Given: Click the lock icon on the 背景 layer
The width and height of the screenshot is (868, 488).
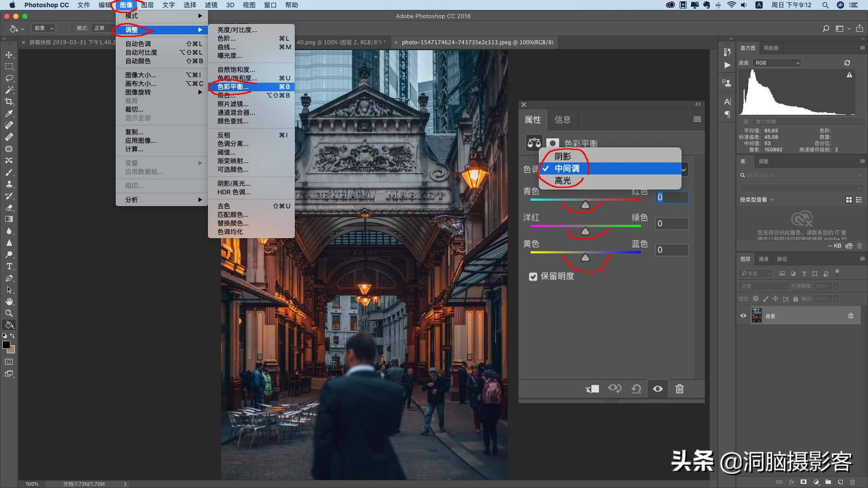Looking at the screenshot, I should [851, 316].
